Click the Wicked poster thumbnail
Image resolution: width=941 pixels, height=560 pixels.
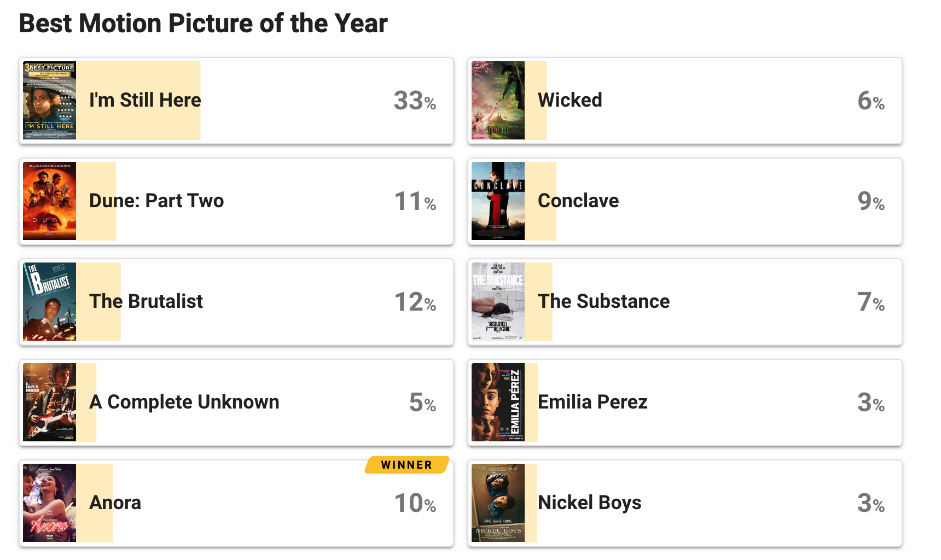tap(498, 101)
